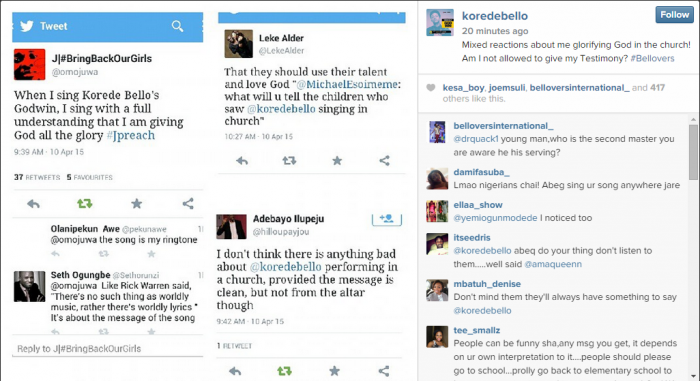Click the search magnifier in Tweet header
This screenshot has width=700, height=381.
pos(177,26)
